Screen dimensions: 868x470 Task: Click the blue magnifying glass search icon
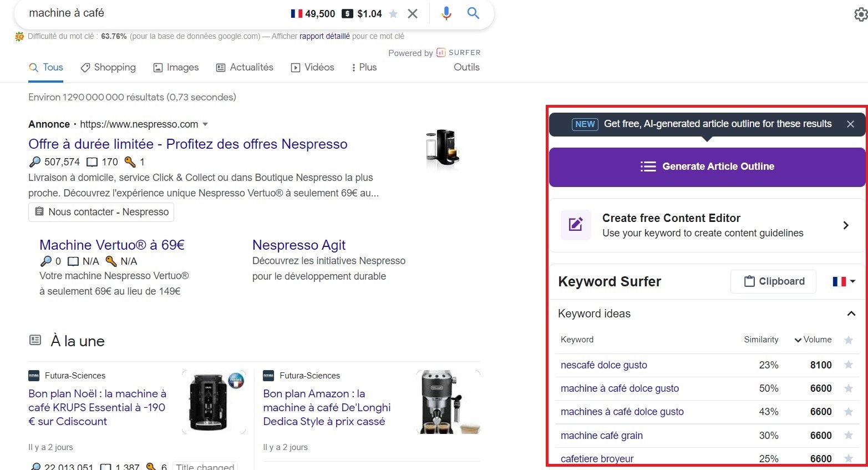pyautogui.click(x=473, y=13)
